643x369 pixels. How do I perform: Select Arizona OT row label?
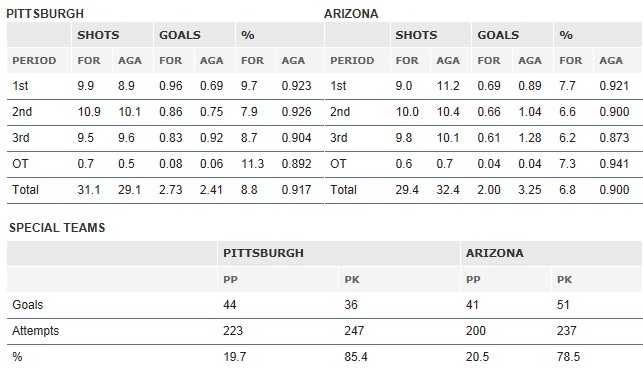click(x=338, y=164)
